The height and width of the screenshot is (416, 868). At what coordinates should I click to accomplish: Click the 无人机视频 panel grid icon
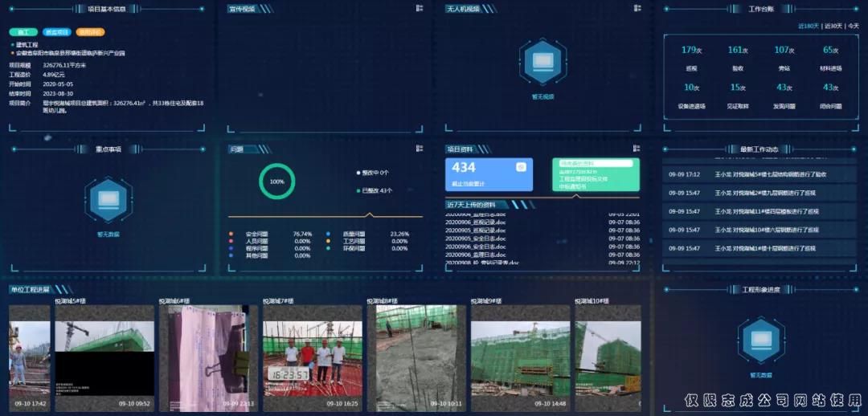637,8
